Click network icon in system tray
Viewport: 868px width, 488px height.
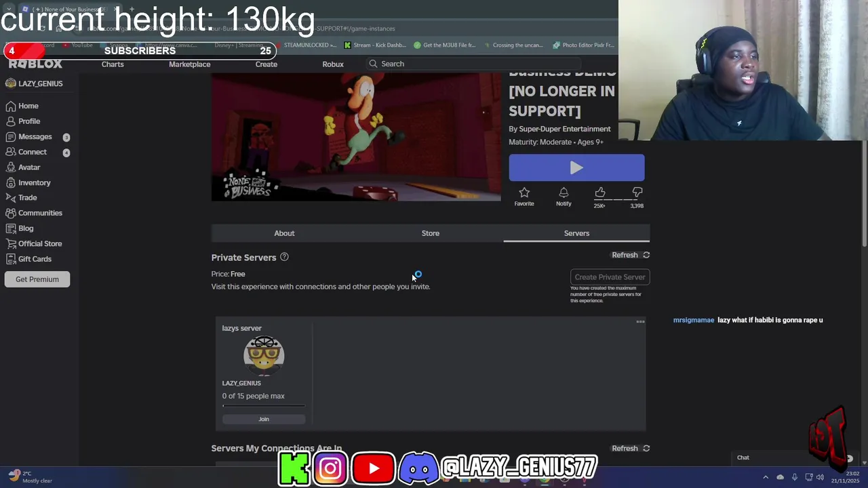coord(808,477)
